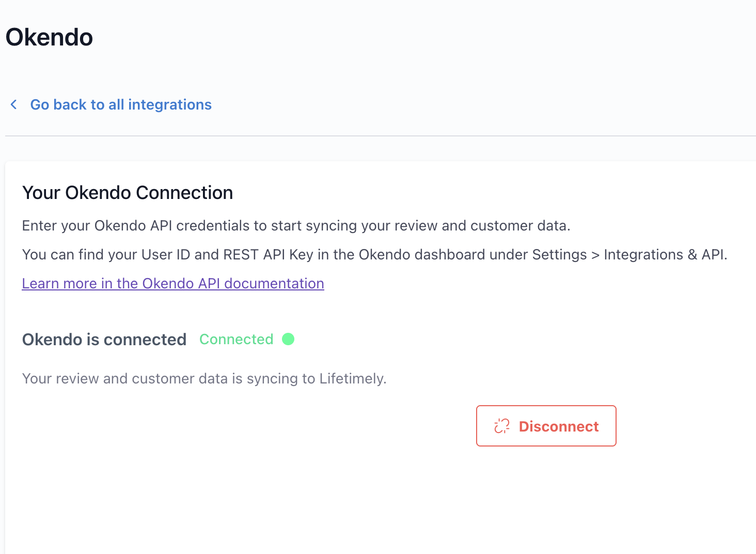The image size is (756, 554).
Task: Click the "Okendo" page title
Action: (x=49, y=37)
